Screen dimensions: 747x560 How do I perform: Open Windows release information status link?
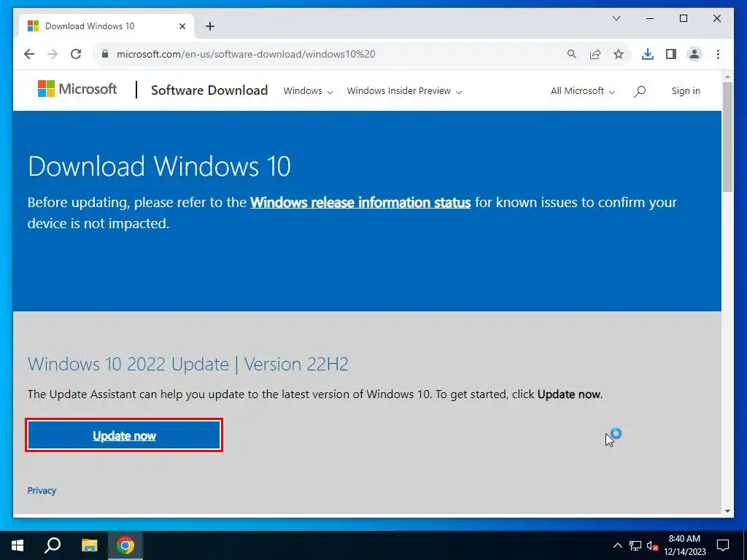(x=360, y=203)
